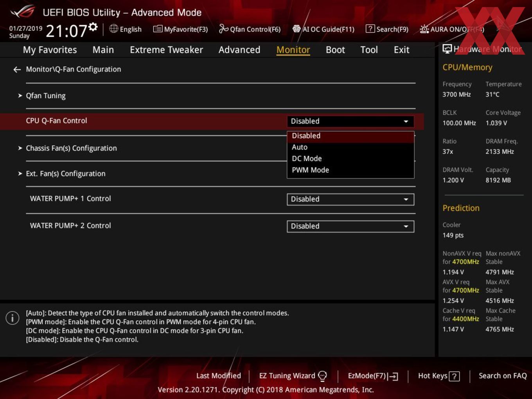Click the Prediction section heading
Image resolution: width=532 pixels, height=399 pixels.
pos(461,208)
